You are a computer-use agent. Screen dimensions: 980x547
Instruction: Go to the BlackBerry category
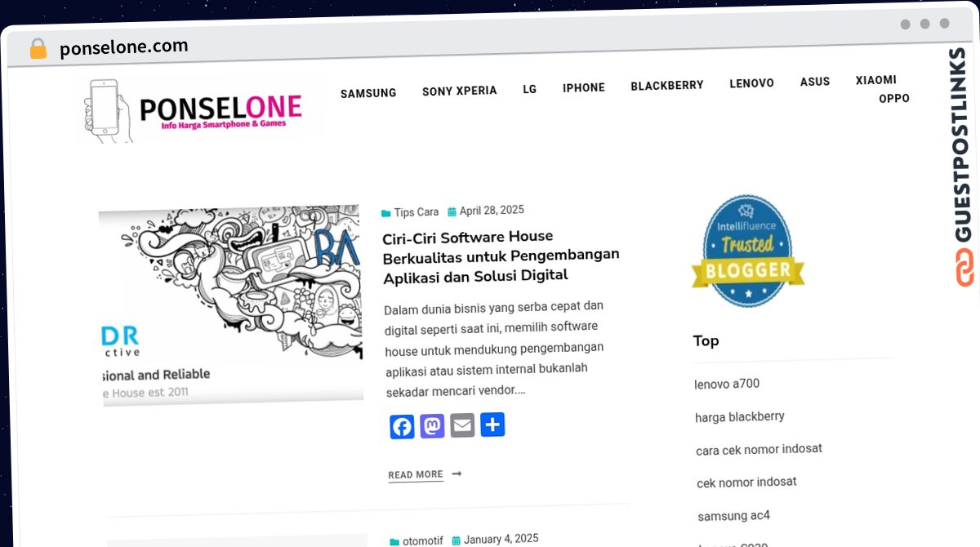[x=667, y=85]
